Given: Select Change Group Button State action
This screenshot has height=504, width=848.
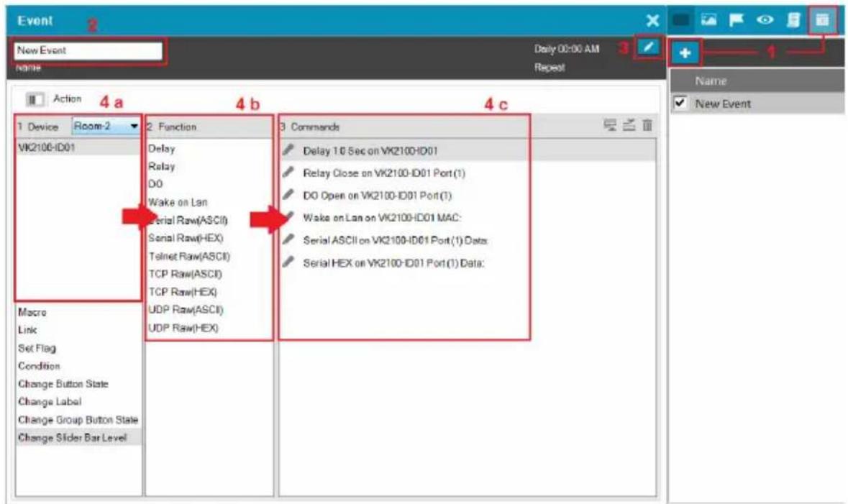Looking at the screenshot, I should 78,420.
